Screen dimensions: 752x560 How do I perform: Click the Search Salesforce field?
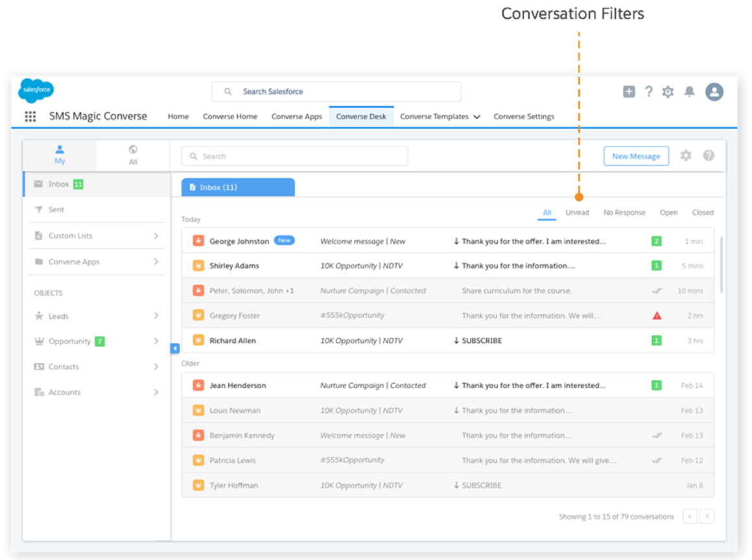point(336,91)
